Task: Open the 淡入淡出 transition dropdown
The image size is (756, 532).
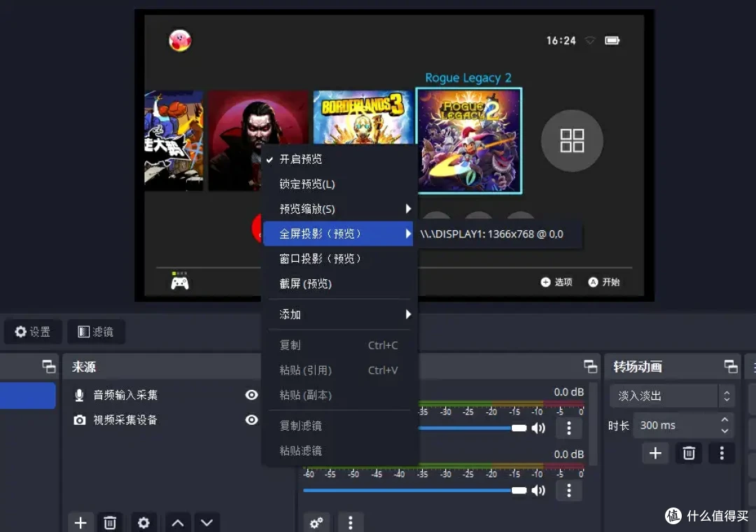Action: (672, 396)
